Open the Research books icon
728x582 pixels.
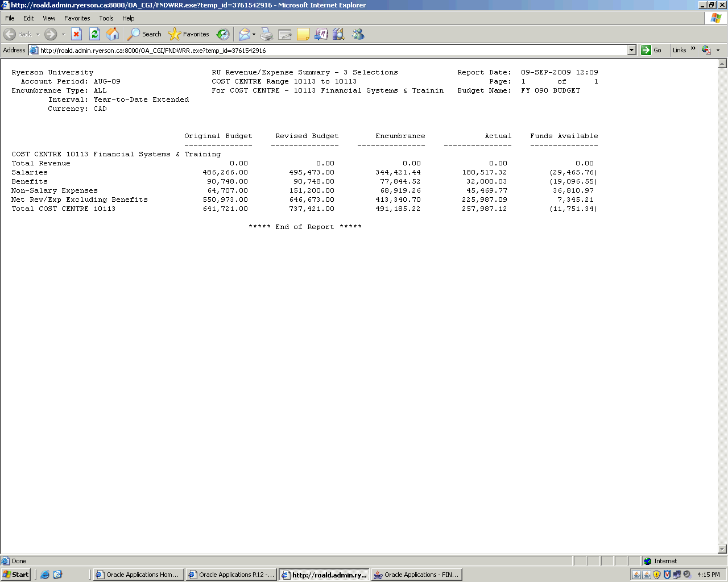(339, 34)
